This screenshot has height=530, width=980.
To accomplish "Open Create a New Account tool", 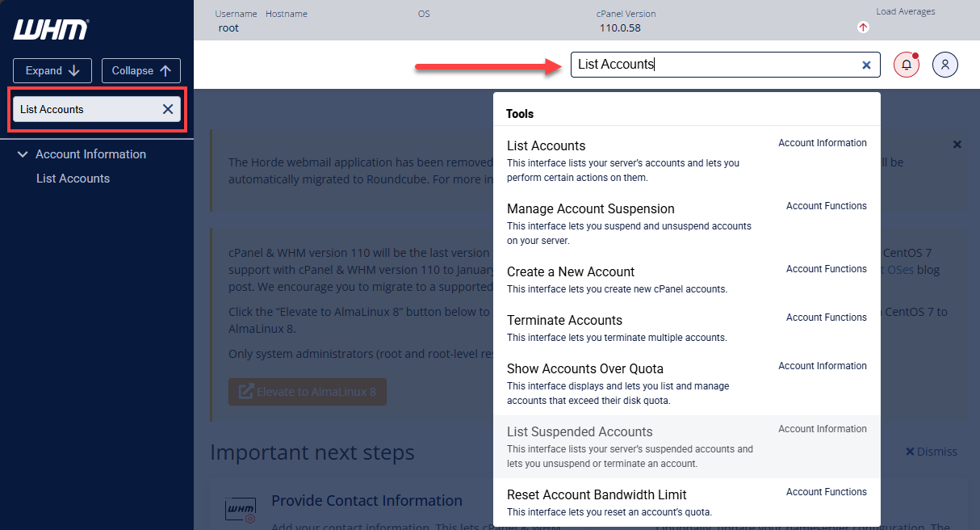I will pos(570,272).
